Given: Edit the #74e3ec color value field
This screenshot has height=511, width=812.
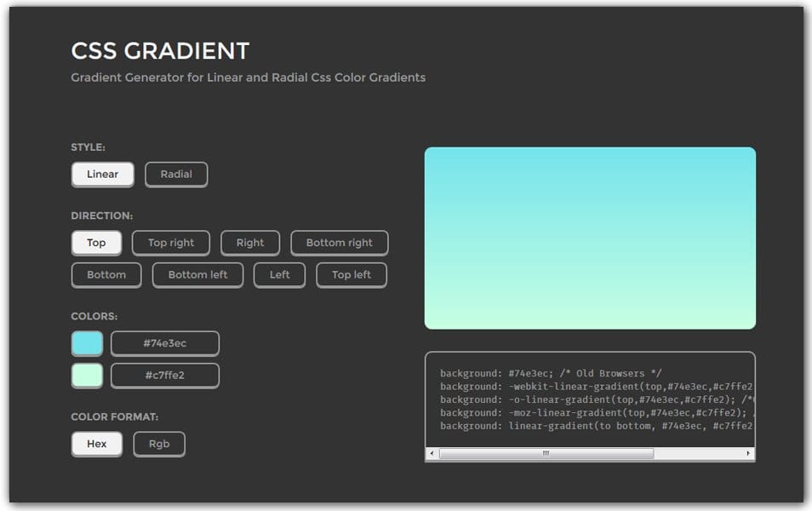Looking at the screenshot, I should pos(164,342).
